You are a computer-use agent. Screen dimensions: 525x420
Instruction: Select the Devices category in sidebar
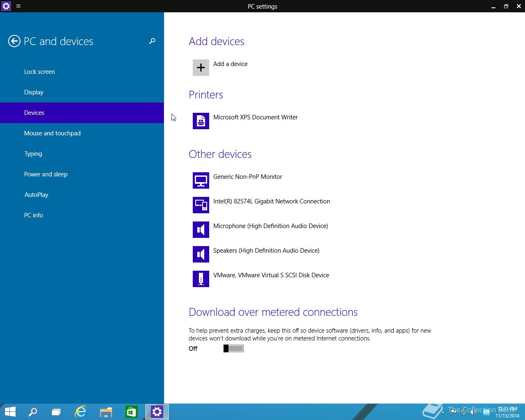82,113
